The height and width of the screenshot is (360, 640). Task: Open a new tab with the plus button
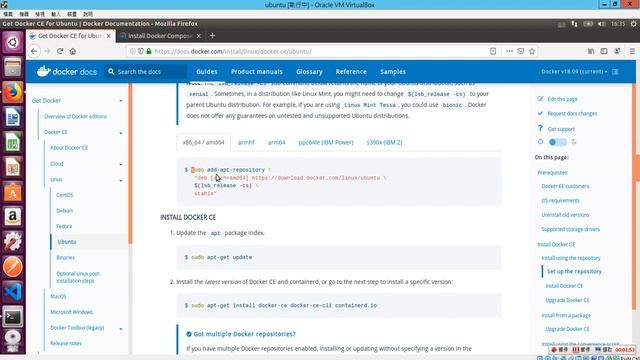(212, 36)
